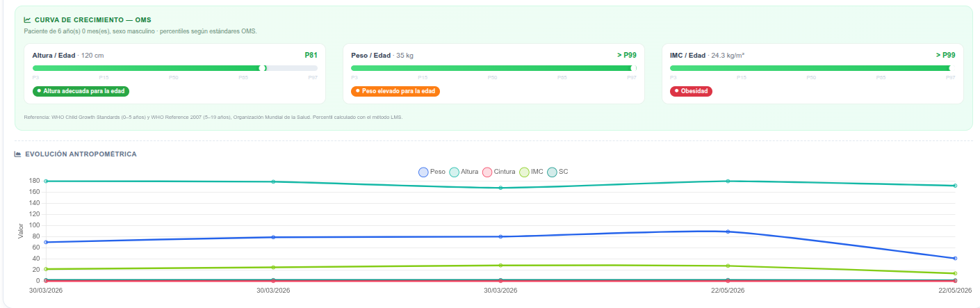
Task: Select the first Altura data point on chart
Action: (x=46, y=181)
